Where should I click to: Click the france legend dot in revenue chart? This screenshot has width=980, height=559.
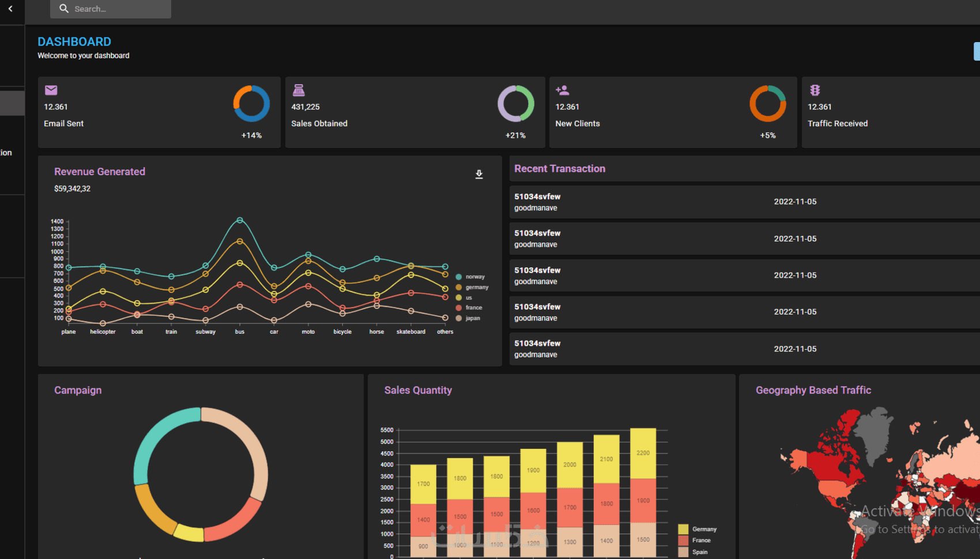pos(459,308)
